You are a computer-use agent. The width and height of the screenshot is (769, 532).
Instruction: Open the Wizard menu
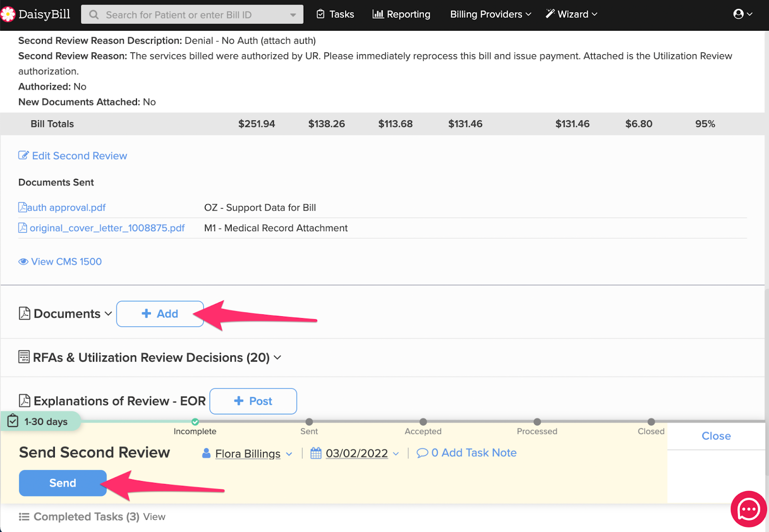(571, 14)
